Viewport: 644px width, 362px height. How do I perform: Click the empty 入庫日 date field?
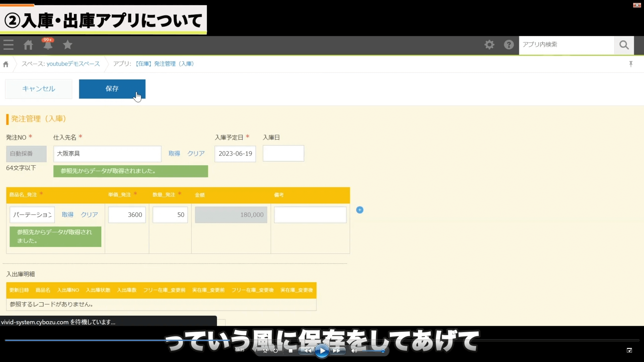pyautogui.click(x=283, y=154)
